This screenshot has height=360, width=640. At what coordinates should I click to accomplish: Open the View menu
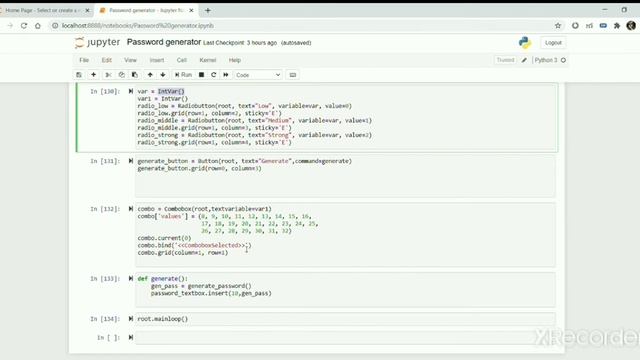coord(130,60)
